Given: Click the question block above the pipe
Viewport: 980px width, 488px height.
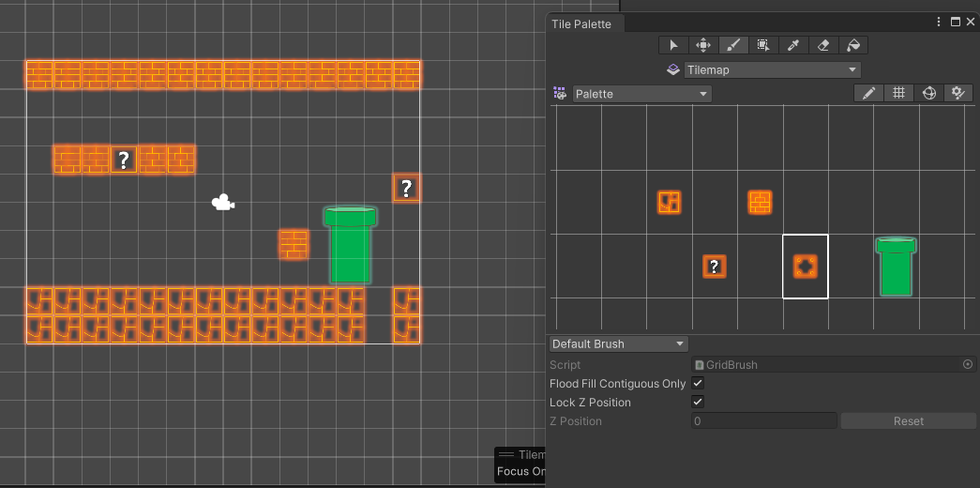Looking at the screenshot, I should [406, 188].
